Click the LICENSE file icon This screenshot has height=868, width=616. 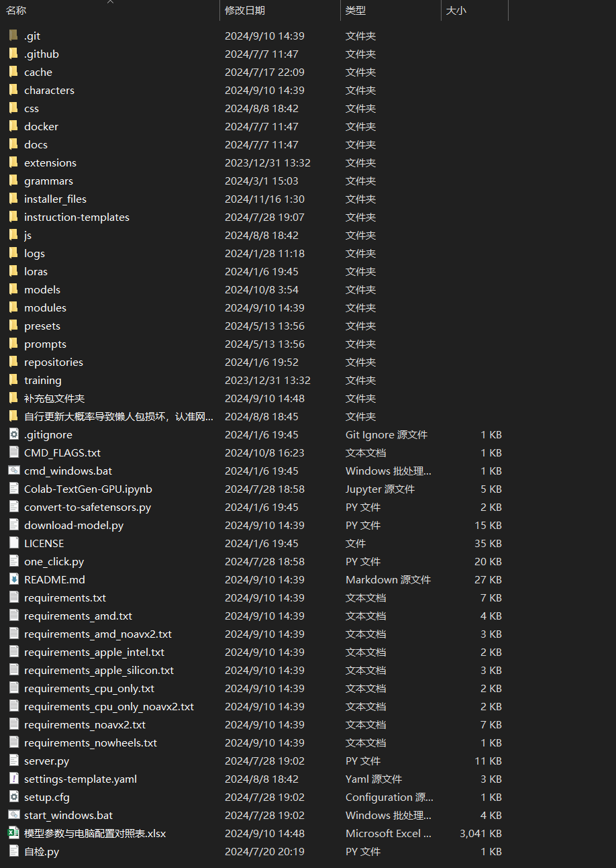pyautogui.click(x=13, y=543)
